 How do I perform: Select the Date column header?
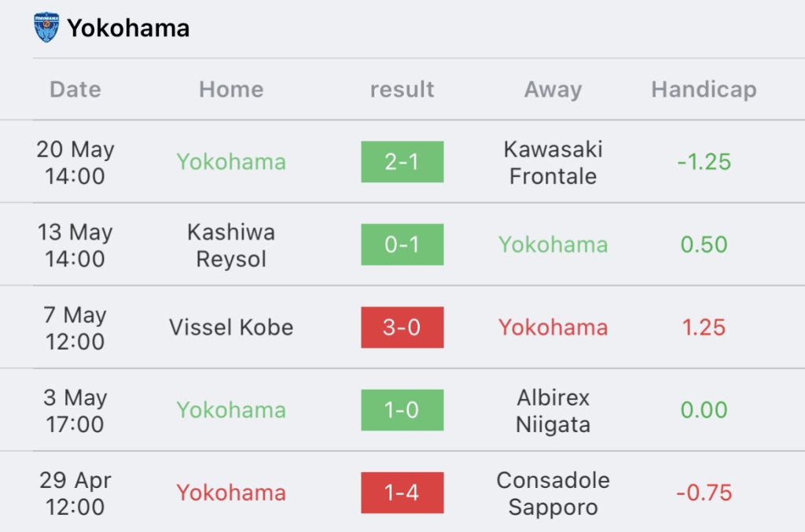coord(75,90)
